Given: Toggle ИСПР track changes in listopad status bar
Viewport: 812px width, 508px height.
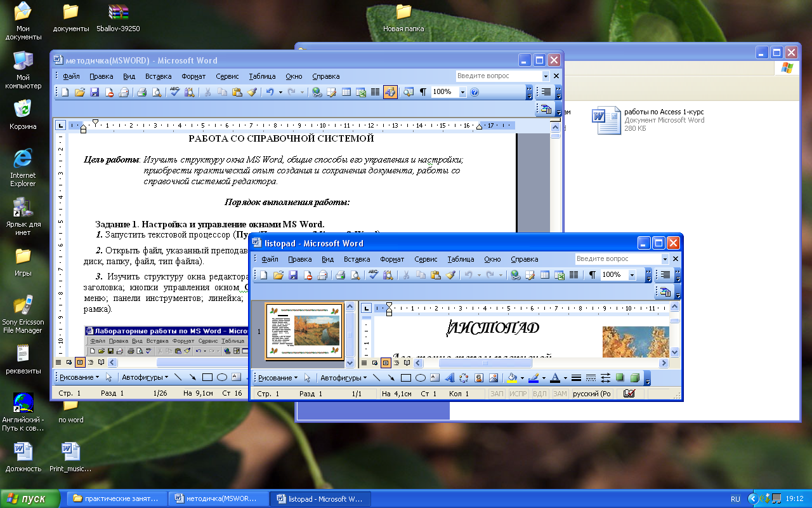Looking at the screenshot, I should pyautogui.click(x=518, y=394).
